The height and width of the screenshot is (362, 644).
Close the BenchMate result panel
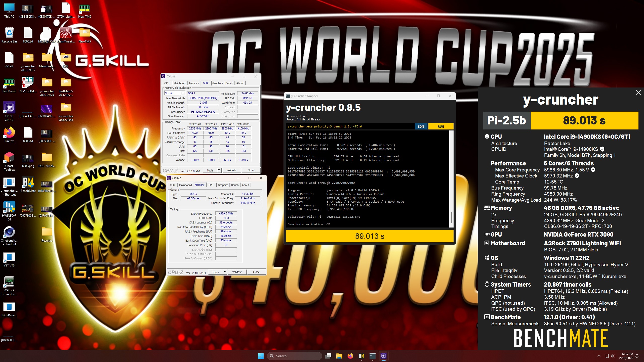pos(638,93)
